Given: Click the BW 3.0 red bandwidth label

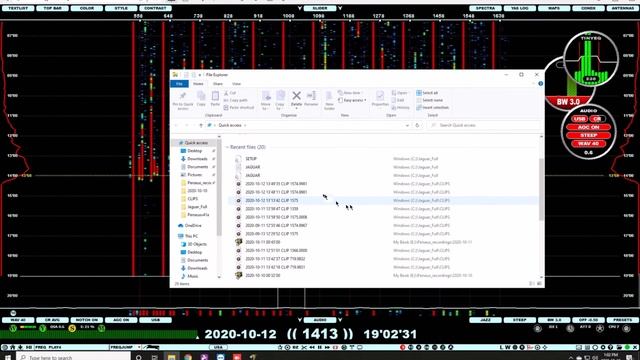Looking at the screenshot, I should pos(568,102).
